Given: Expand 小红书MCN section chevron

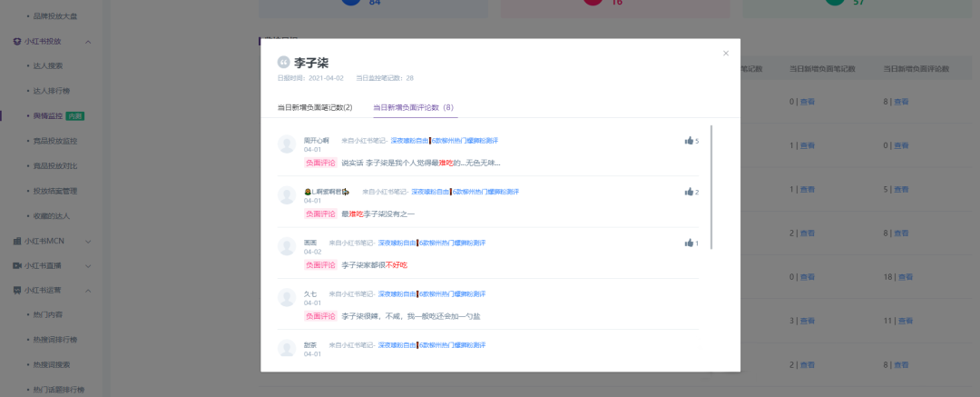Looking at the screenshot, I should 88,241.
